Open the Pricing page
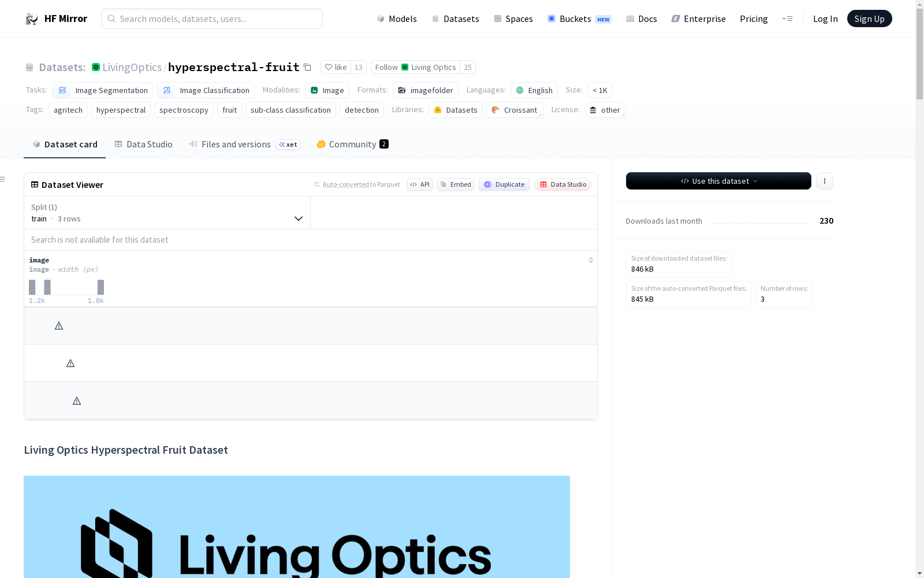The height and width of the screenshot is (578, 924). (754, 19)
